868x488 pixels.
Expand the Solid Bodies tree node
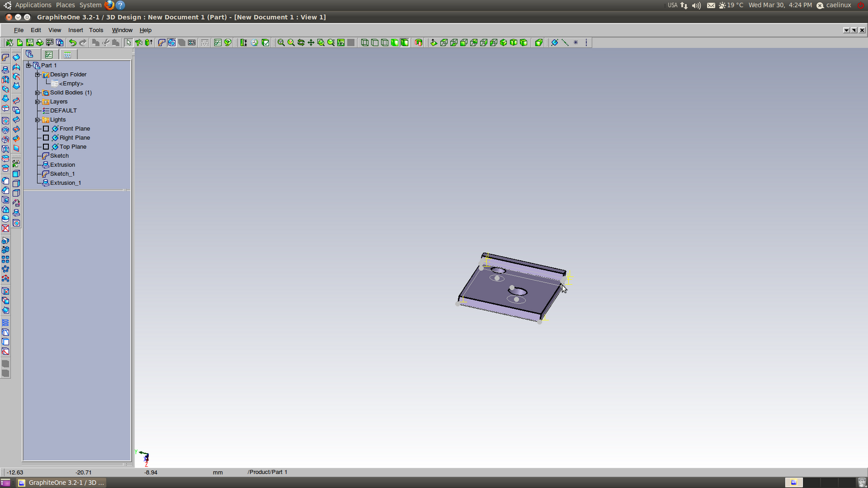pos(37,92)
